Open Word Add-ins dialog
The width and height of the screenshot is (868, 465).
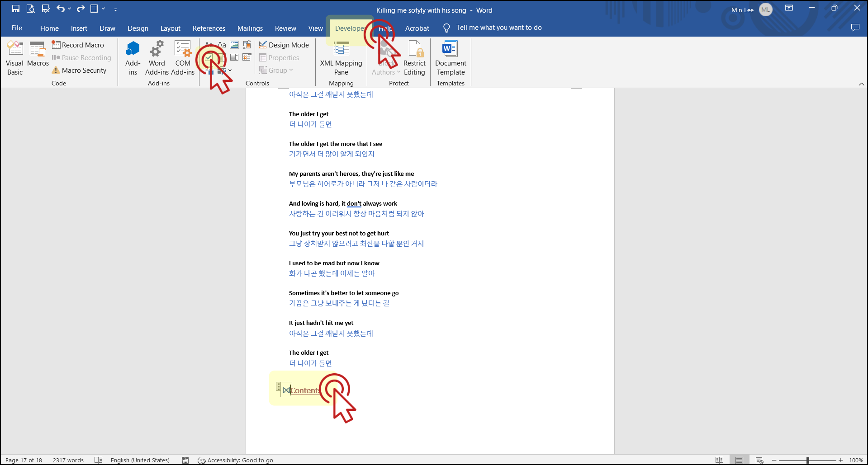coord(157,58)
